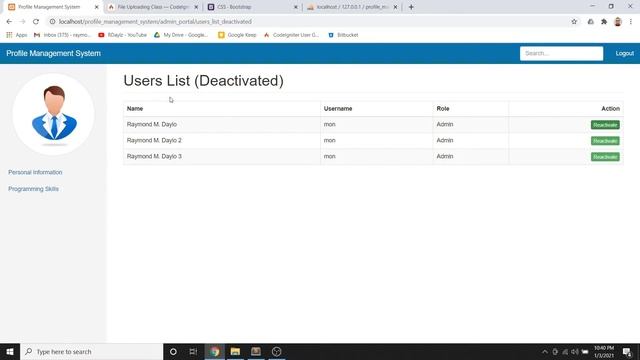Close the CSS Bootstrap tab
The height and width of the screenshot is (360, 640).
(x=296, y=7)
